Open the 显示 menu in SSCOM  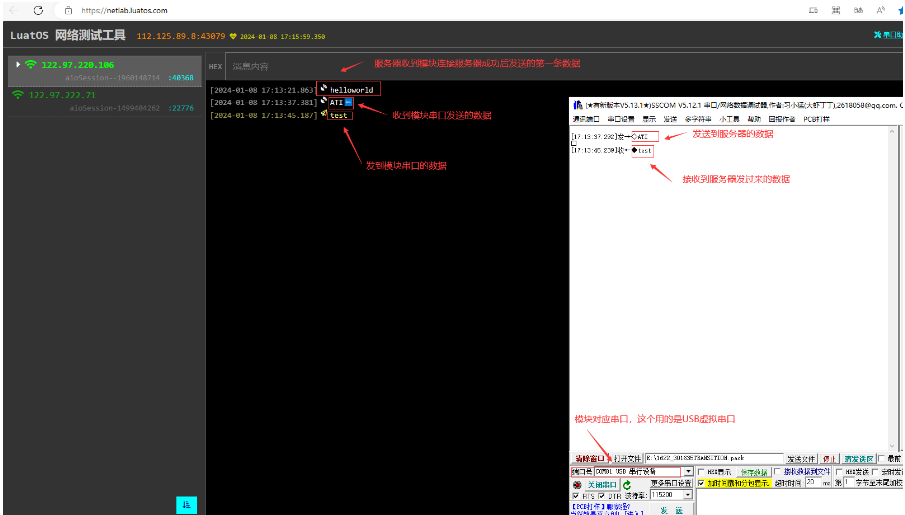649,119
